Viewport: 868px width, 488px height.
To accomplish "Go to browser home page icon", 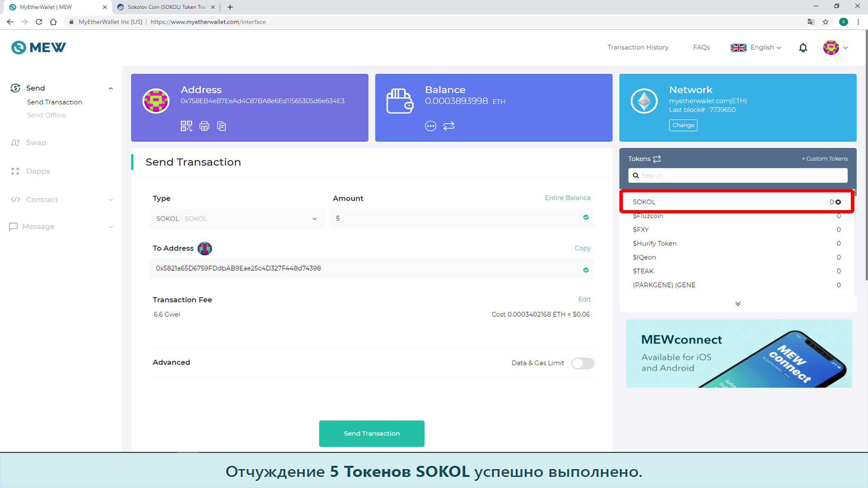I will 53,22.
